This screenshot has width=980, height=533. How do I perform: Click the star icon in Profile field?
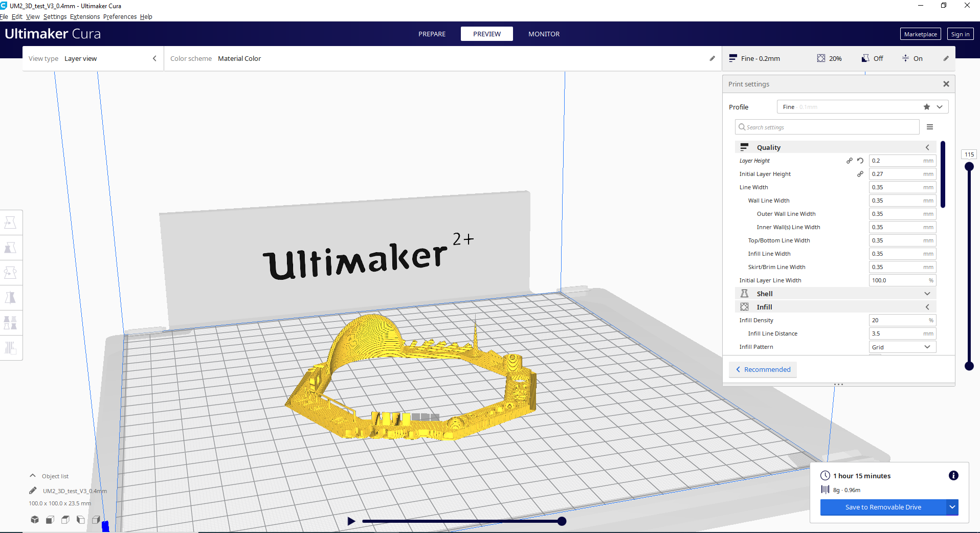coord(927,107)
